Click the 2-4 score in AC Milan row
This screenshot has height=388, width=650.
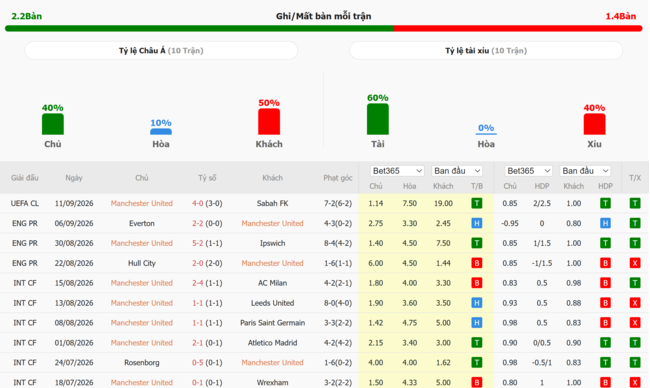coord(197,283)
